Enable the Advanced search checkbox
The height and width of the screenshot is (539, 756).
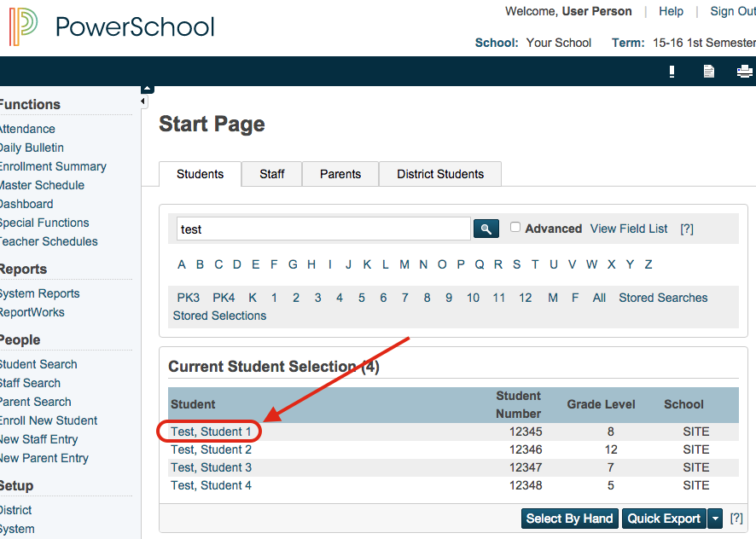pyautogui.click(x=515, y=227)
